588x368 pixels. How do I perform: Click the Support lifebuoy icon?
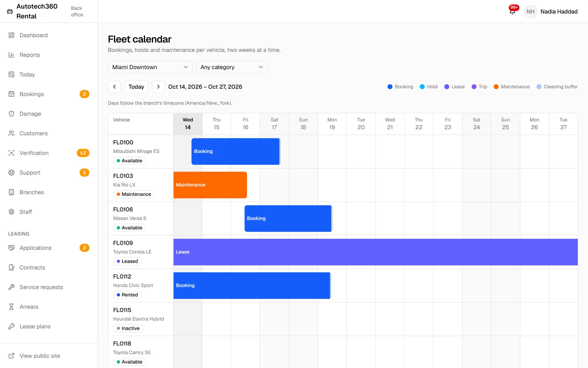[x=11, y=173]
